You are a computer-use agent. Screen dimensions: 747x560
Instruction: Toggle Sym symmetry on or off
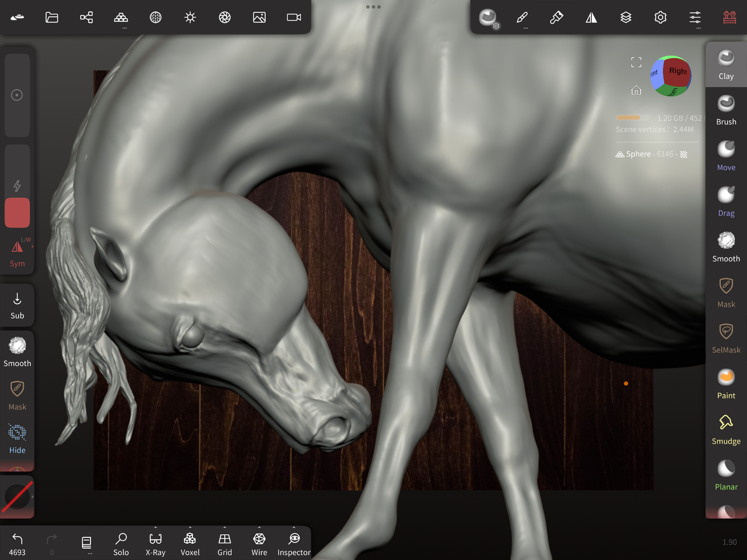click(17, 253)
